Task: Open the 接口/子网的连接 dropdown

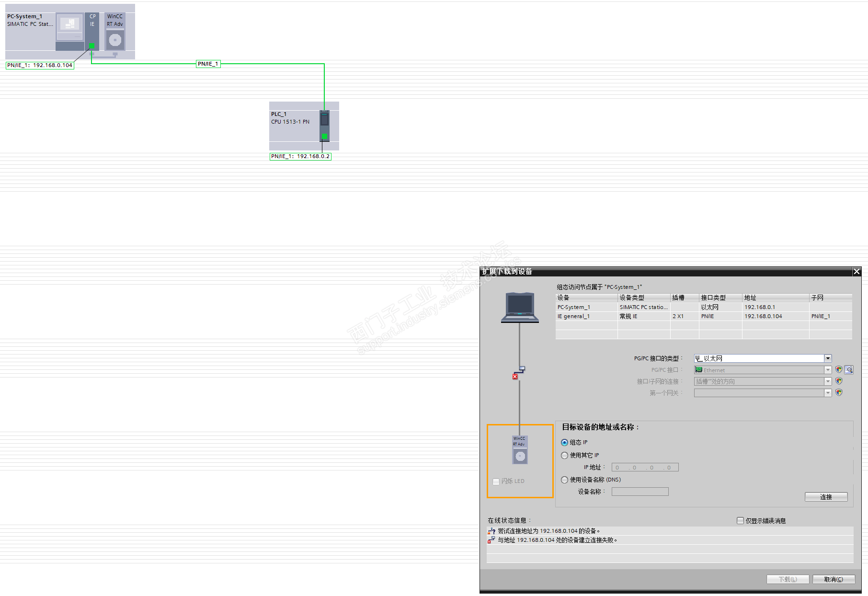Action: coord(828,381)
